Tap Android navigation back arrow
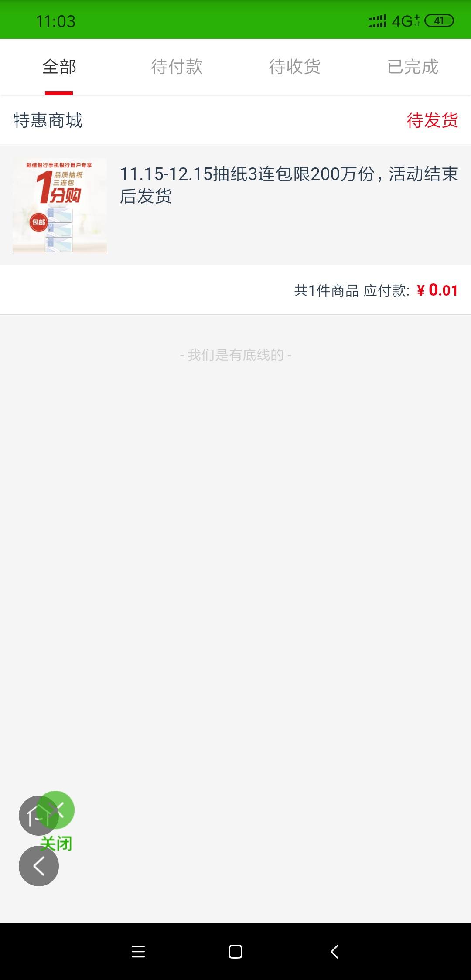This screenshot has width=471, height=980. click(x=334, y=951)
